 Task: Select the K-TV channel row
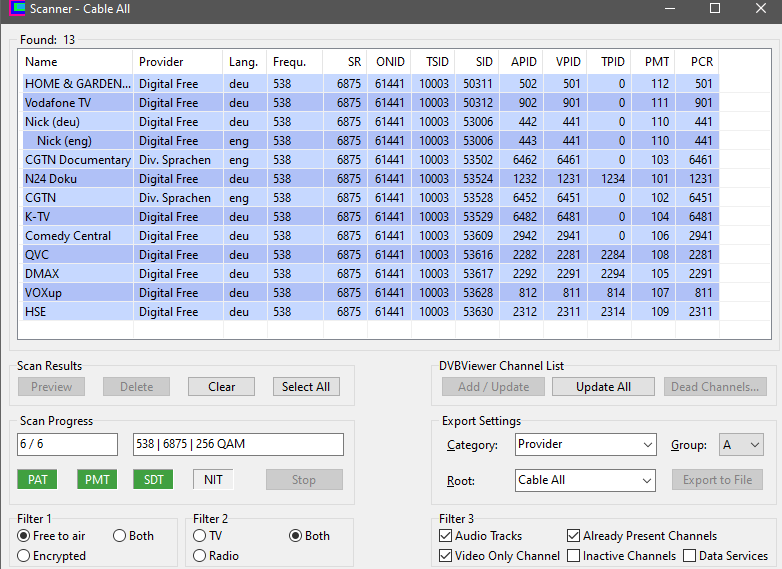(x=371, y=217)
